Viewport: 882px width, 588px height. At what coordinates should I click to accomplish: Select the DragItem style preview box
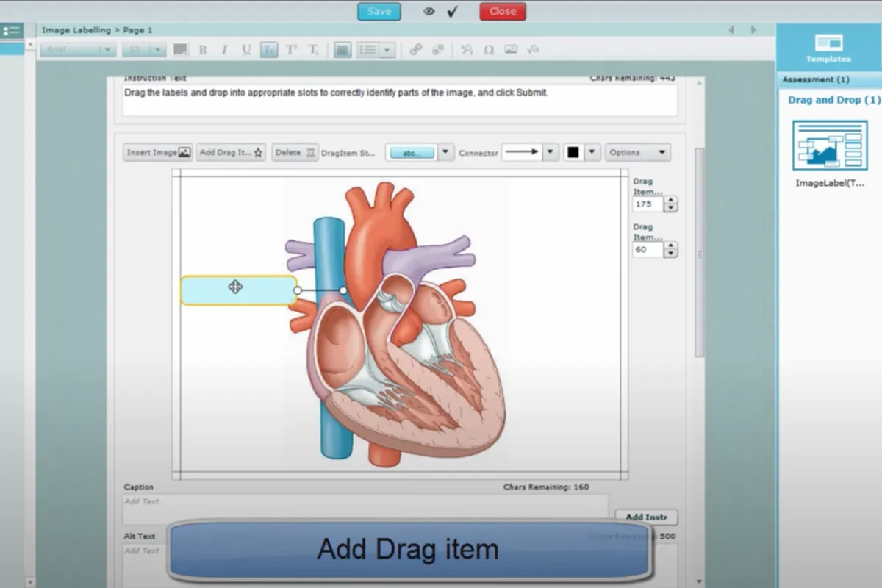click(x=412, y=153)
